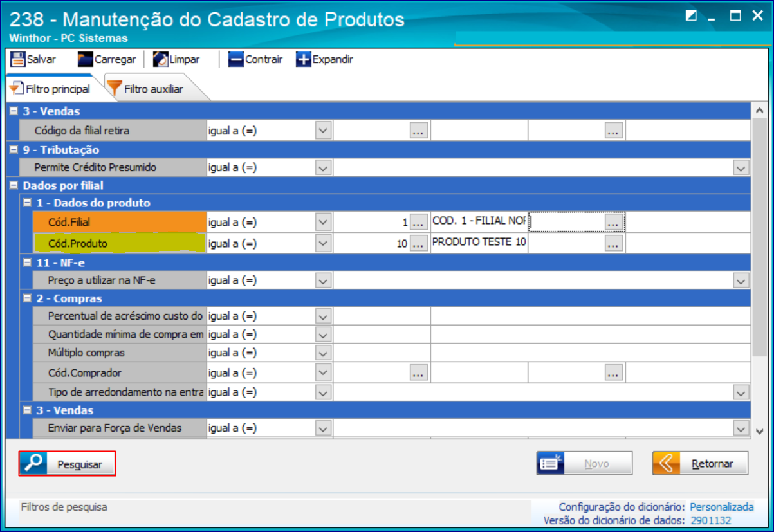This screenshot has height=532, width=774.
Task: Click first lookup button for Código da filial retira
Action: point(419,131)
